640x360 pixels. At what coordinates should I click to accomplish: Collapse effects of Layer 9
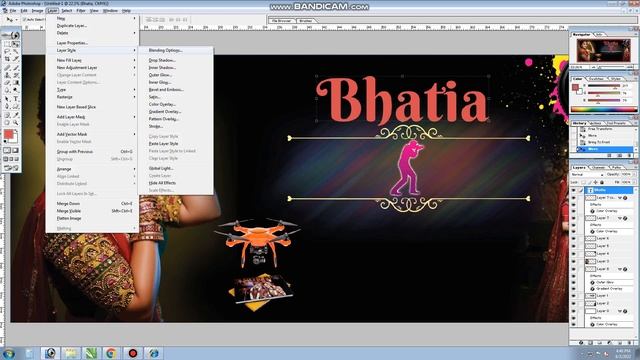pyautogui.click(x=620, y=311)
